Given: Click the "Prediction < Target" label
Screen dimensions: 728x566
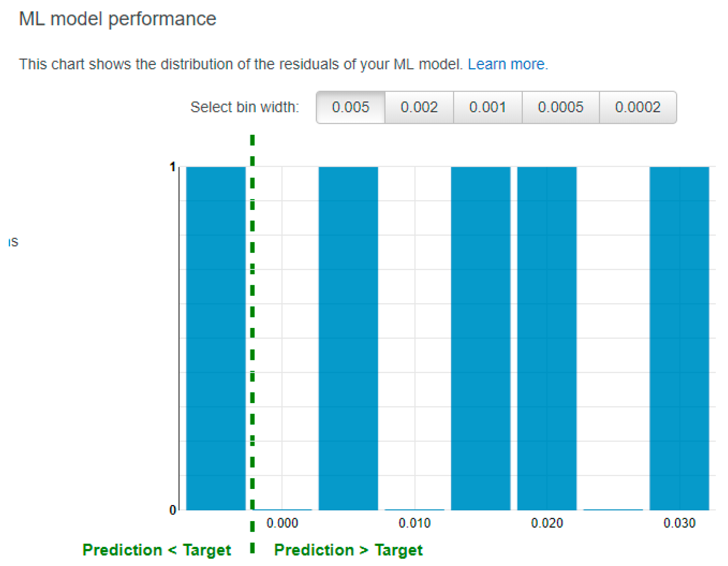Looking at the screenshot, I should coord(157,550).
